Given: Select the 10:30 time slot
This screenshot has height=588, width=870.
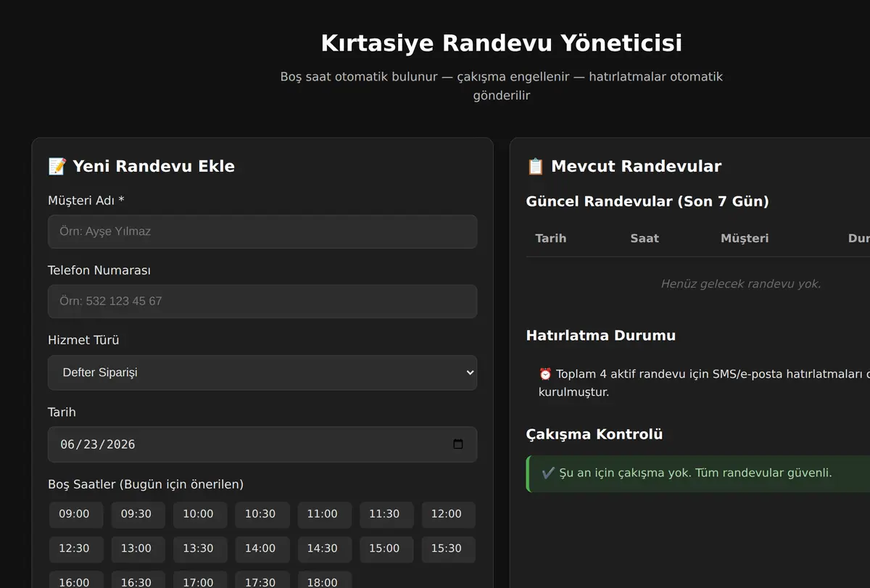Looking at the screenshot, I should point(262,515).
